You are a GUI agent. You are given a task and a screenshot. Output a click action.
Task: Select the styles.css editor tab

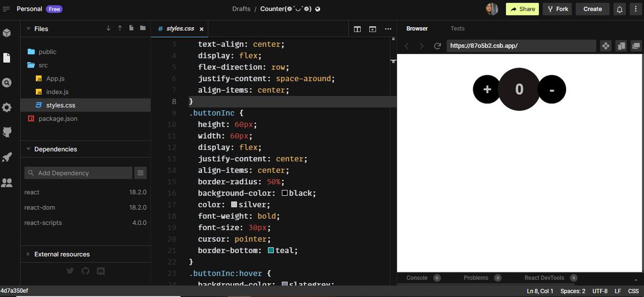click(180, 28)
